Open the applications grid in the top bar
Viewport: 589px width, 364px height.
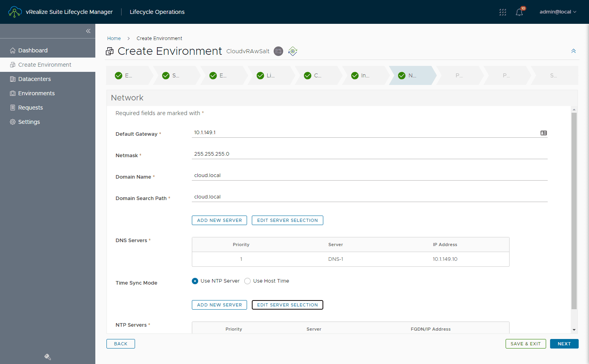(502, 12)
